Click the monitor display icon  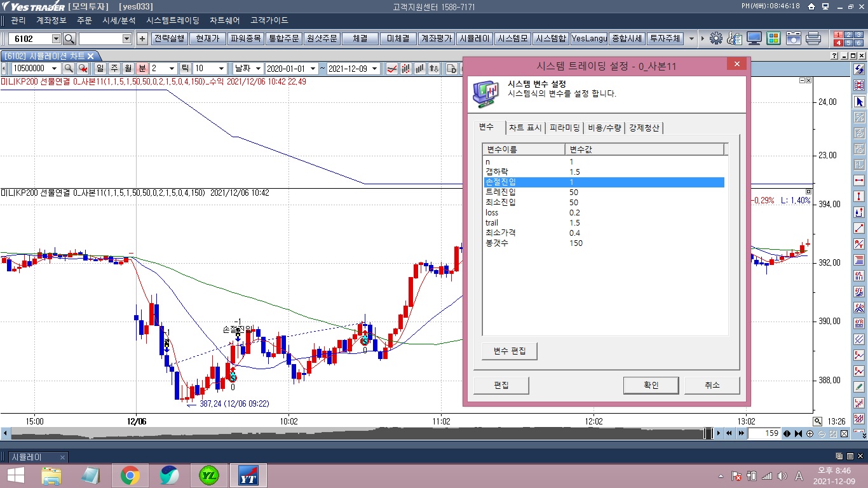(754, 39)
